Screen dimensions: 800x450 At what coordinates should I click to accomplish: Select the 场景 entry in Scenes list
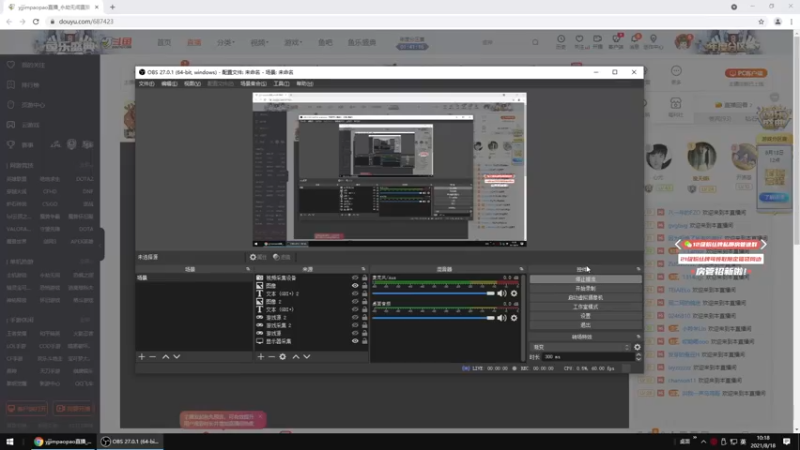[x=194, y=278]
